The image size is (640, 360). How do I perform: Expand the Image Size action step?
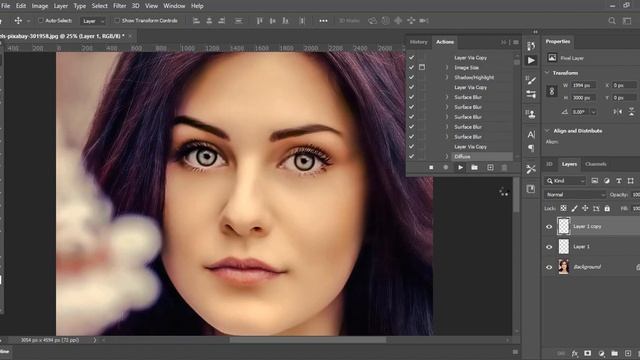coord(447,68)
